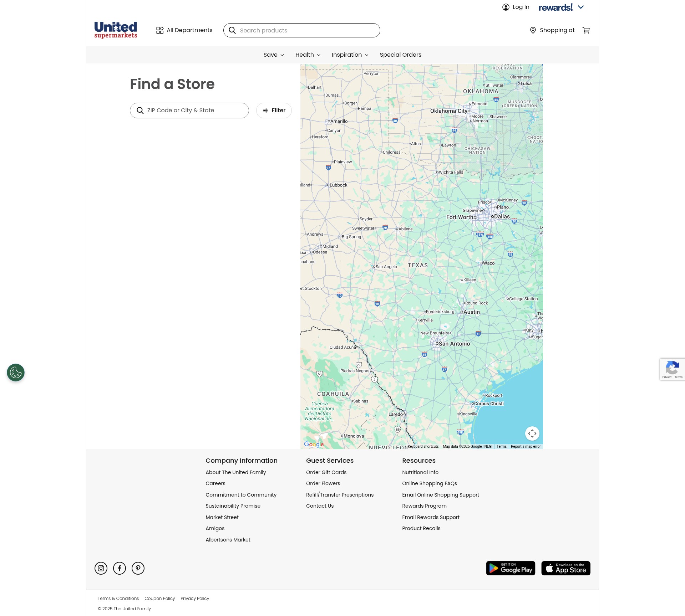Screen dimensions: 685x616
Task: Open Nutritional Info
Action: pos(420,472)
